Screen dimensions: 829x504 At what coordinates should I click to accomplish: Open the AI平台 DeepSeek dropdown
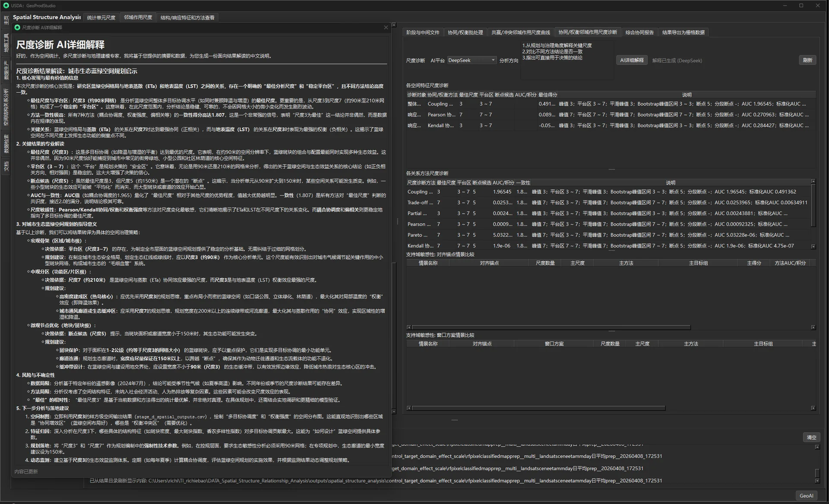coord(471,60)
